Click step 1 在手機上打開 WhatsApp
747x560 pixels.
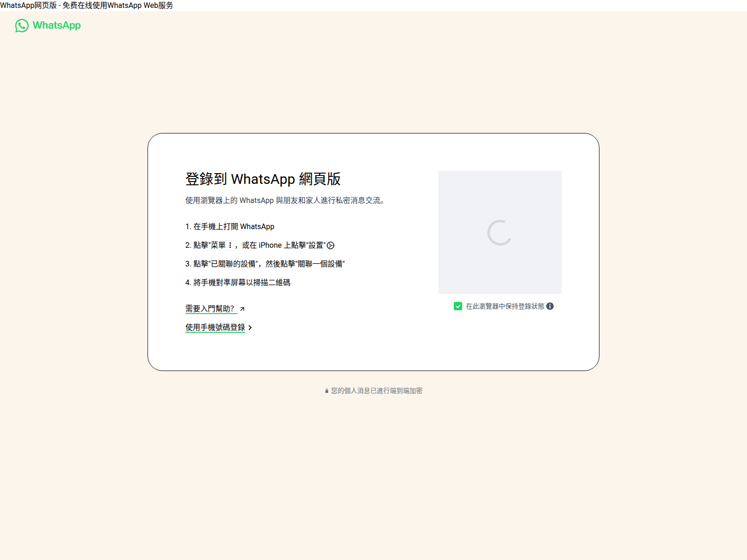pyautogui.click(x=230, y=226)
